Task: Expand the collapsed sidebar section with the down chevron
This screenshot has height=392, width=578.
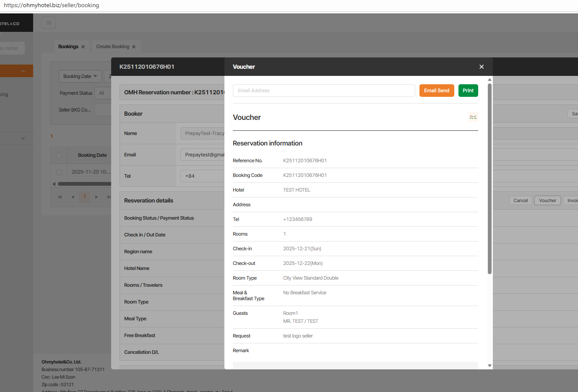Action: tap(23, 138)
